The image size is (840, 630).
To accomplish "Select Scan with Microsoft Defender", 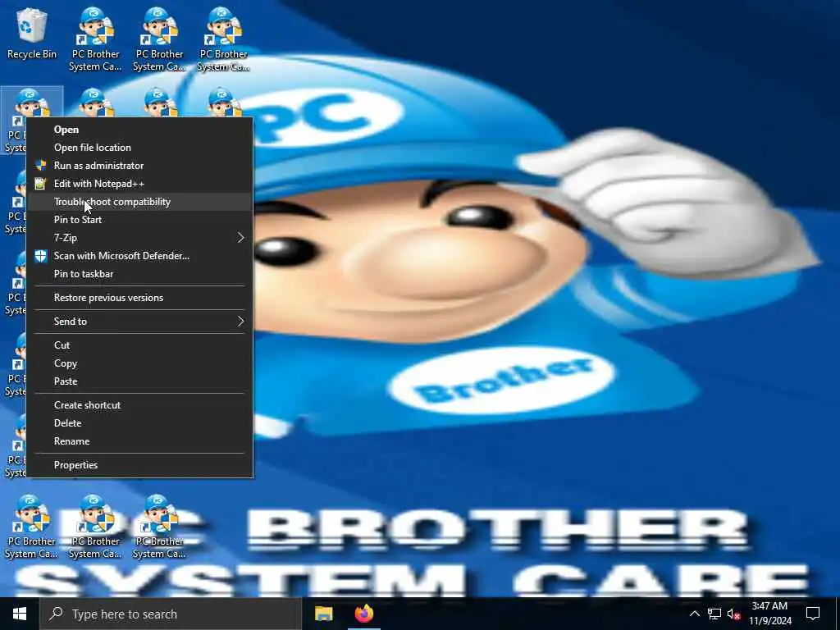I will pyautogui.click(x=139, y=256).
